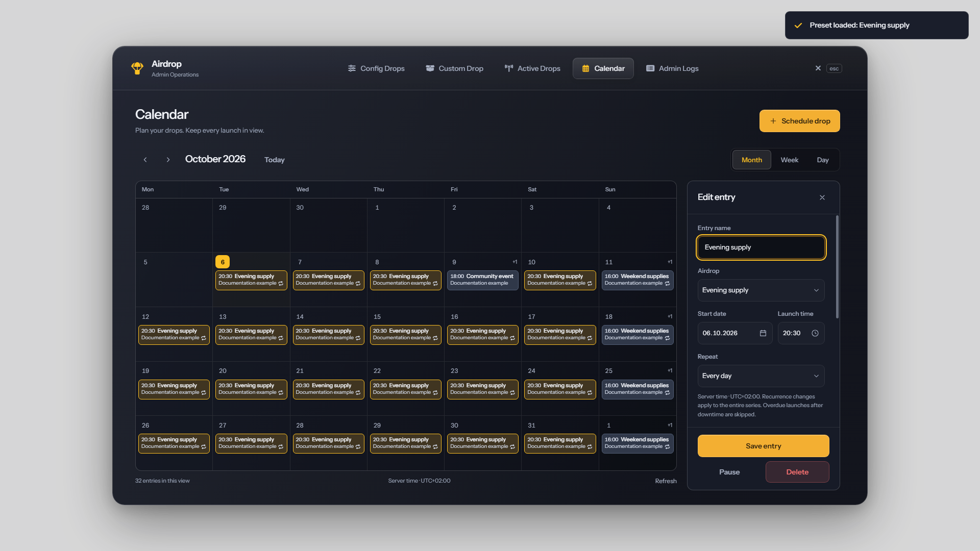Switch to Month view
980x551 pixels.
click(751, 160)
